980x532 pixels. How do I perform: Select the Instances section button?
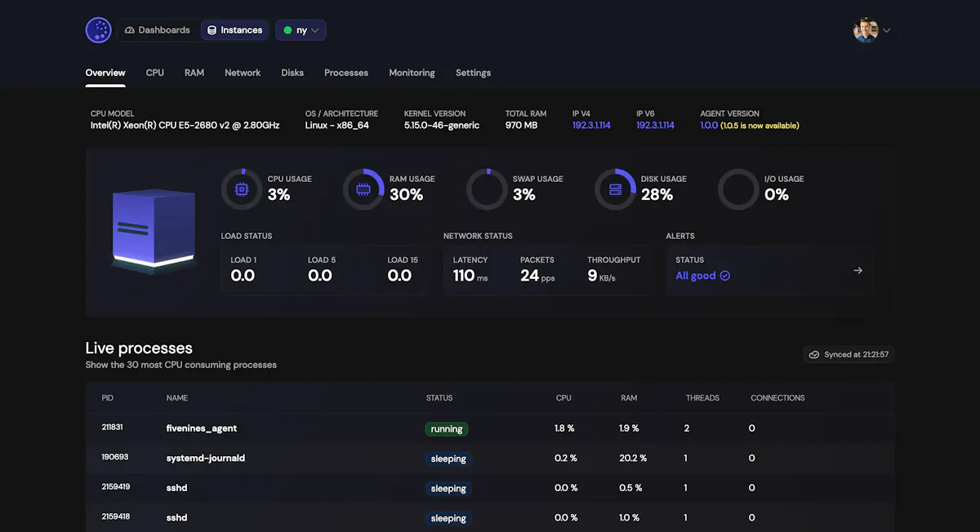coord(235,30)
